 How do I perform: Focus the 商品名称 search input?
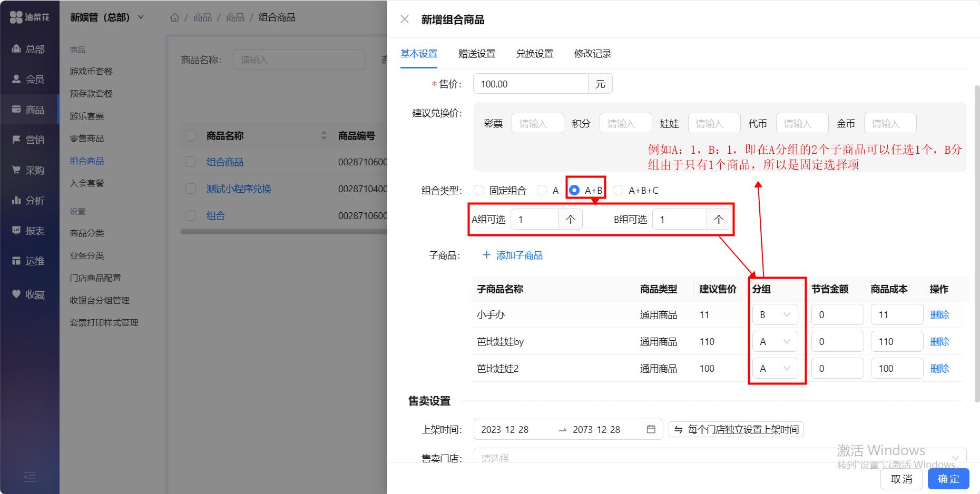299,60
